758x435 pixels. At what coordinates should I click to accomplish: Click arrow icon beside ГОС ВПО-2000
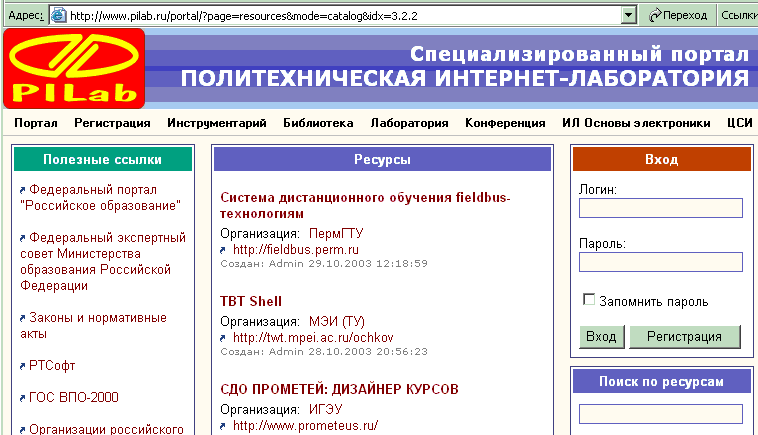[22, 398]
